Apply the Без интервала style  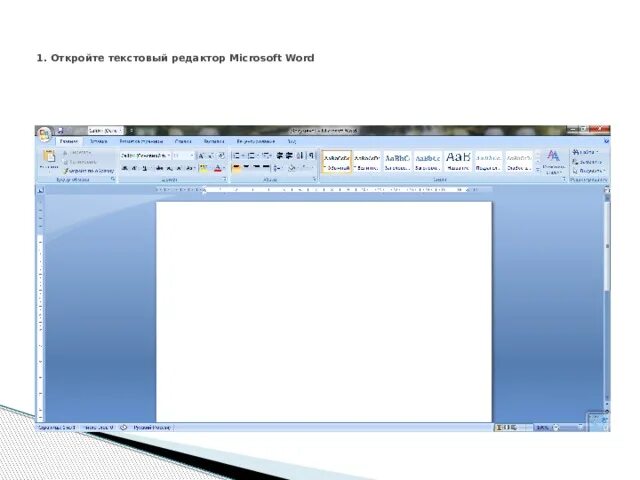[367, 162]
